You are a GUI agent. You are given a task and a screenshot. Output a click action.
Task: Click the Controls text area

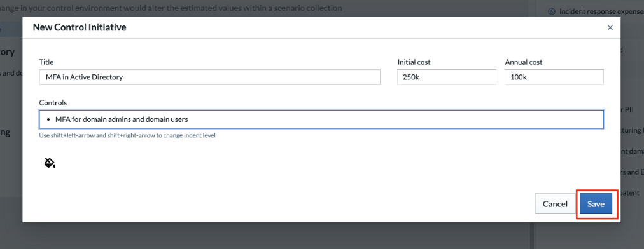pyautogui.click(x=321, y=119)
